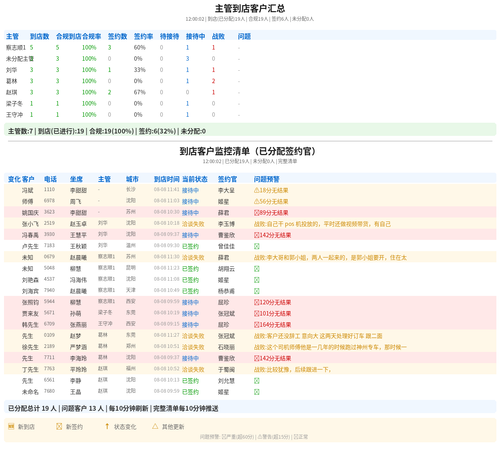The width and height of the screenshot is (500, 459).
Task: Select the 主管 header in summary table
Action: coord(12,36)
